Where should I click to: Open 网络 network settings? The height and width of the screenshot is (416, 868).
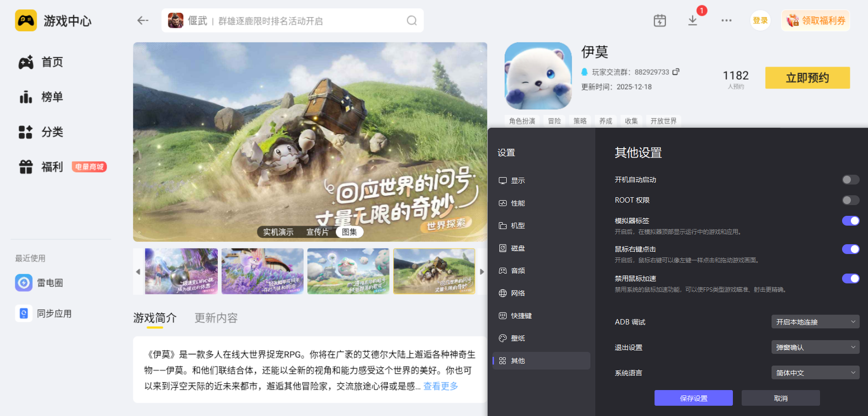click(541, 293)
